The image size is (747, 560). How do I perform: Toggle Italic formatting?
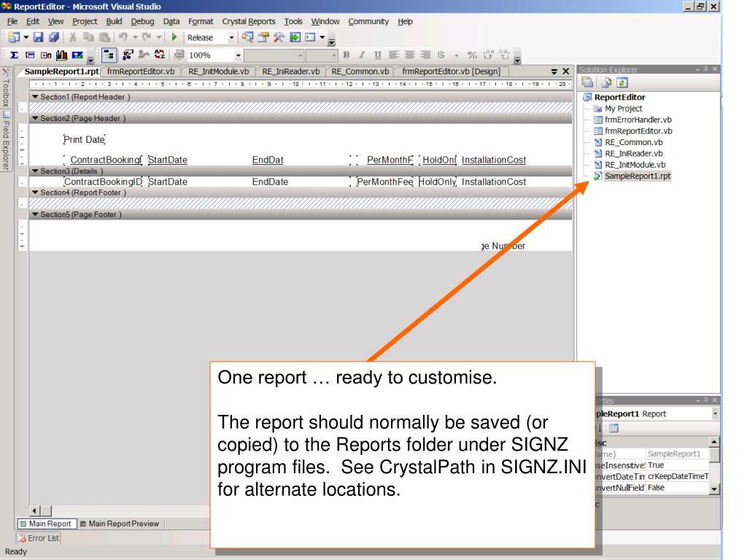point(362,55)
